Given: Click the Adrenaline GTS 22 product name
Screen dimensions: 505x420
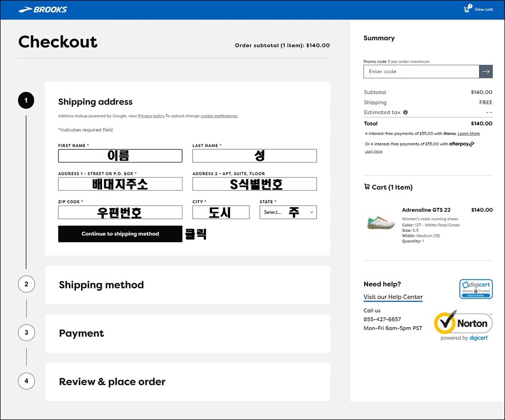Looking at the screenshot, I should (x=426, y=210).
